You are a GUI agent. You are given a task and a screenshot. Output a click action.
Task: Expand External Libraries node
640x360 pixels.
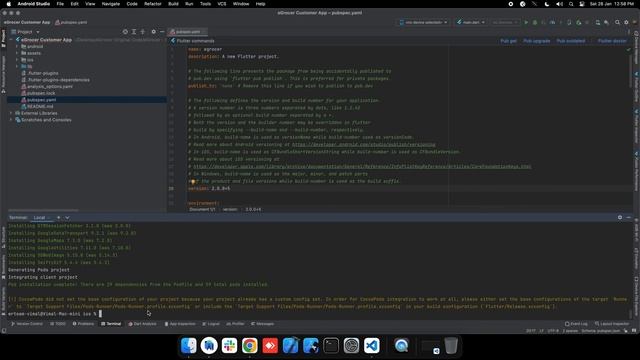pos(11,113)
